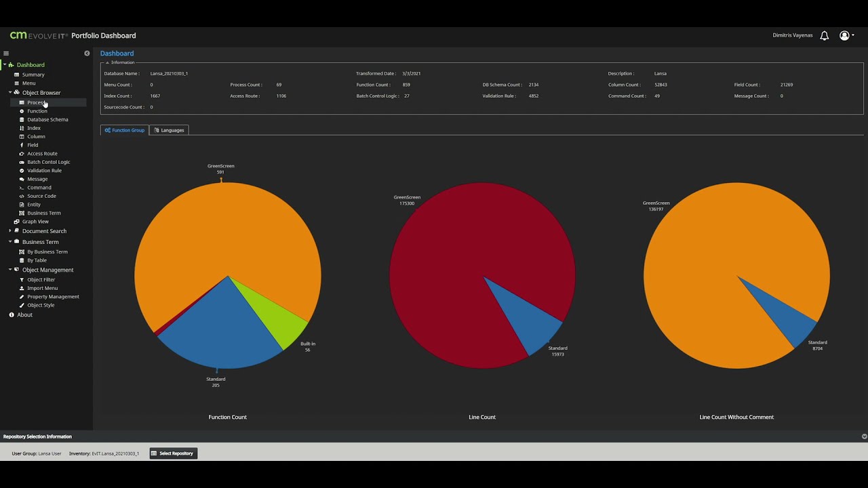Click the Message chat bubble icon
The width and height of the screenshot is (868, 488).
pos(22,179)
